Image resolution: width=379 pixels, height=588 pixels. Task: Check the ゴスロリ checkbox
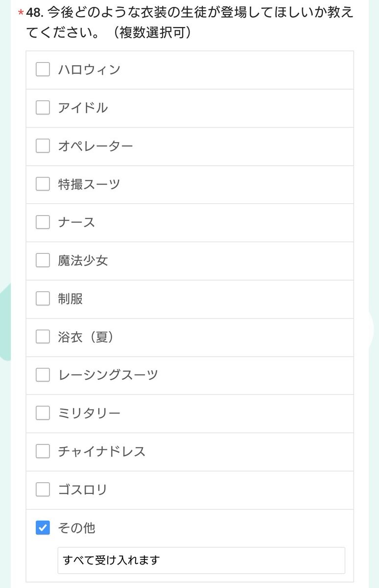pyautogui.click(x=43, y=490)
